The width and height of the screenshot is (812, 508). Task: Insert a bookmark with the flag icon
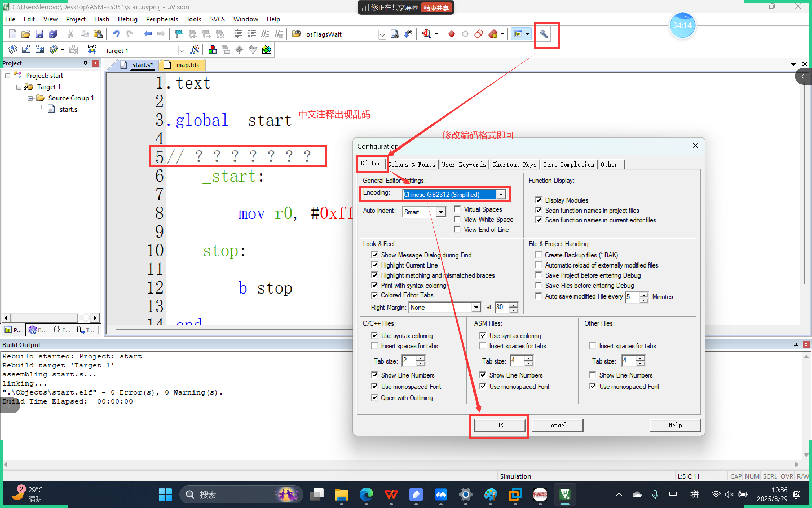[x=179, y=34]
